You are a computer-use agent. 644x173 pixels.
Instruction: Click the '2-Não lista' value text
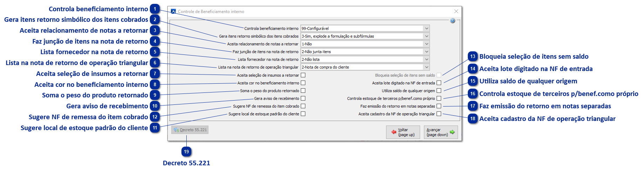[x=311, y=59]
